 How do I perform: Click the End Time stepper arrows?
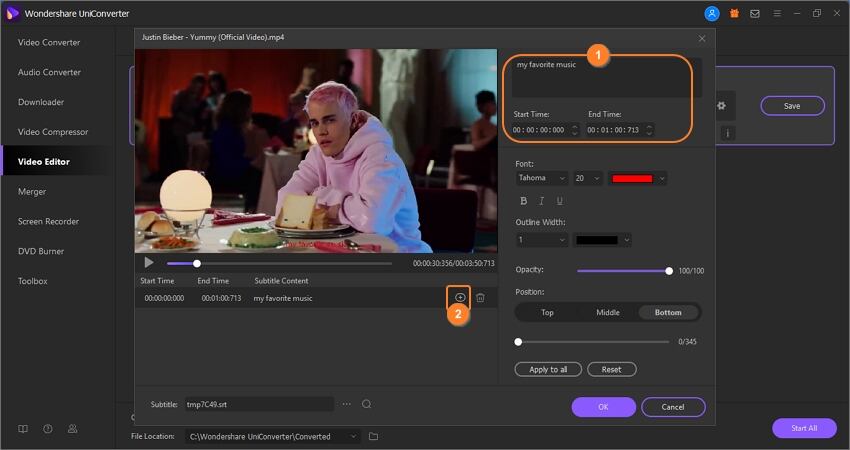click(649, 130)
